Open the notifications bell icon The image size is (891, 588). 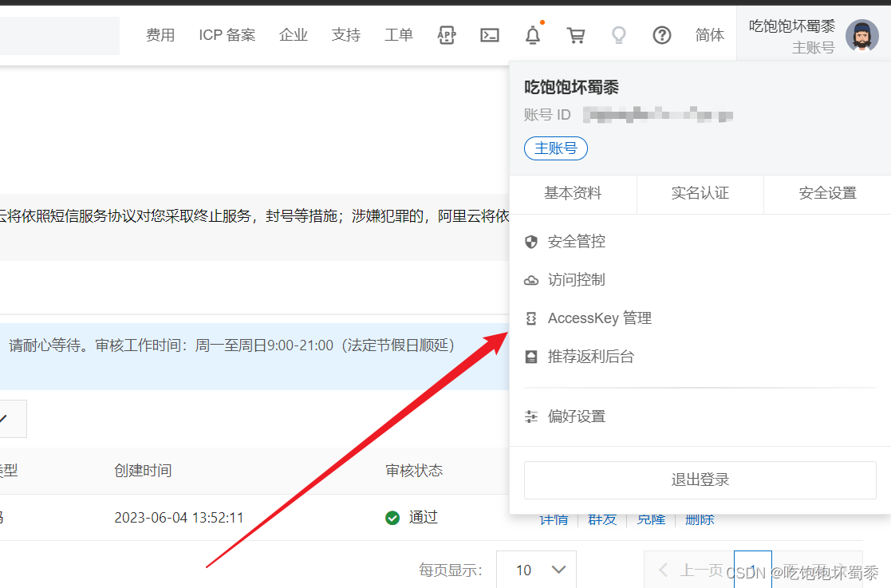tap(533, 35)
